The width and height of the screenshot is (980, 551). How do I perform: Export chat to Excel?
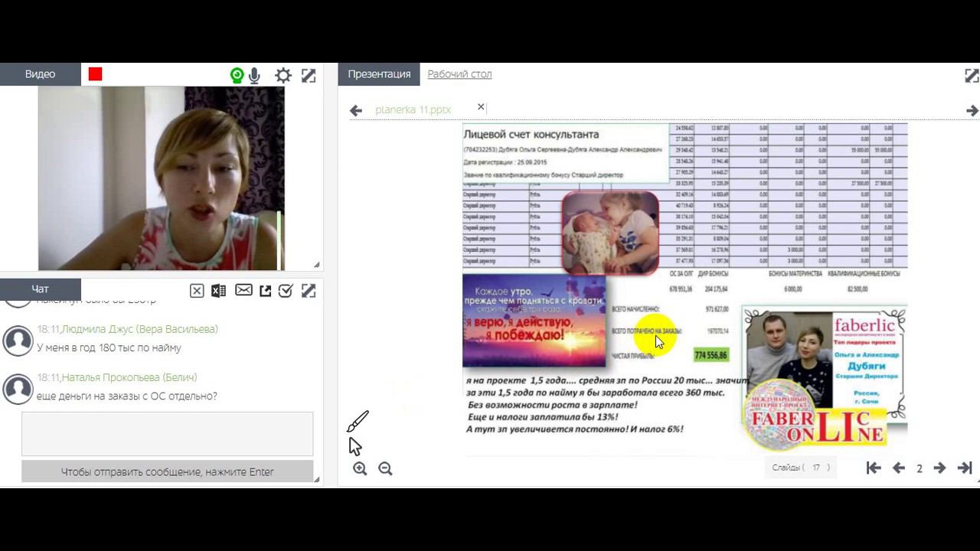219,291
